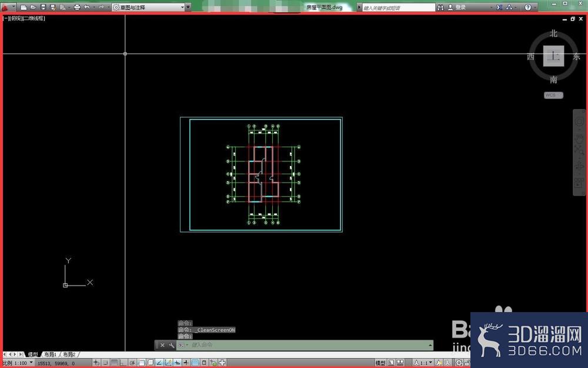Viewport: 588px width, 368px height.
Task: Open workspace switching gear icon
Action: point(459,363)
